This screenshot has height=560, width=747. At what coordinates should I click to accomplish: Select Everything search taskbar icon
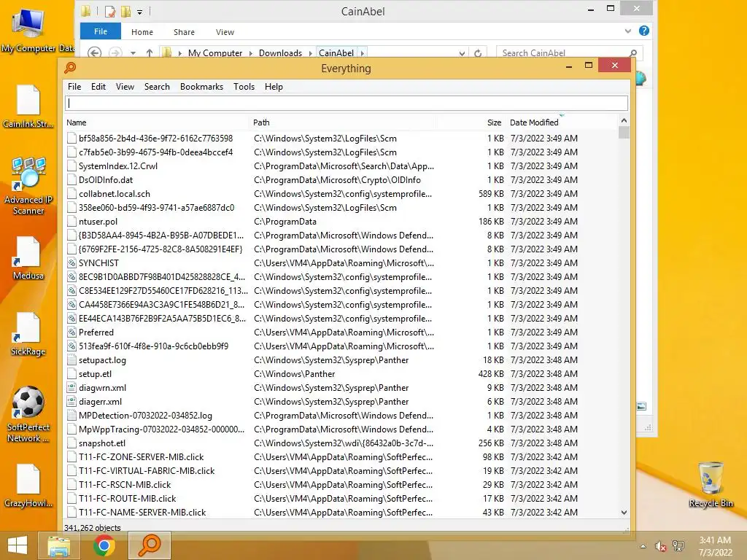[x=149, y=545]
